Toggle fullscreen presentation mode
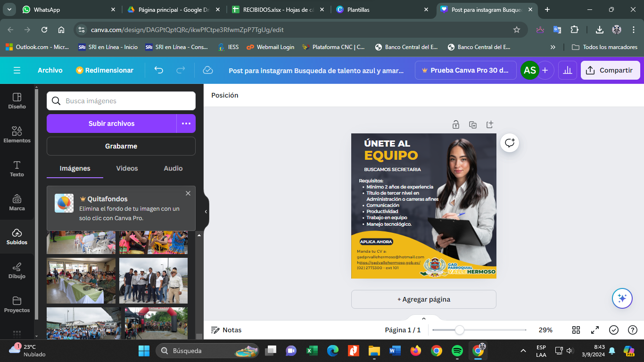This screenshot has height=362, width=644. pyautogui.click(x=595, y=330)
